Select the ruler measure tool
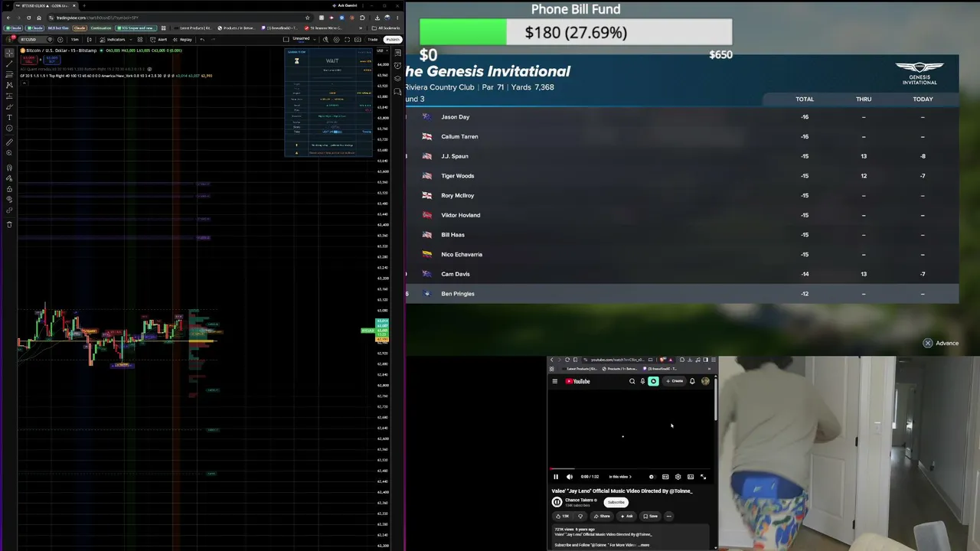This screenshot has width=980, height=551. pyautogui.click(x=9, y=142)
